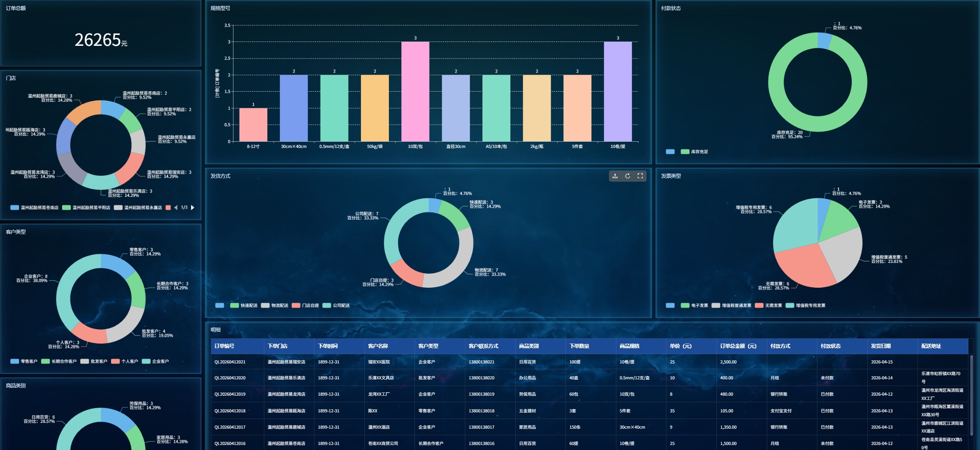Expand 发货方式 chart to fullscreen

coord(640,176)
